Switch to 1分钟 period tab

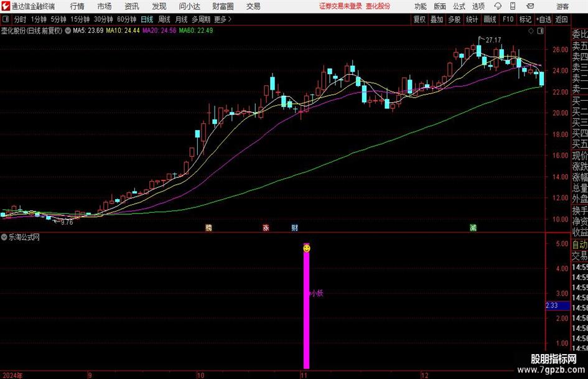point(38,19)
